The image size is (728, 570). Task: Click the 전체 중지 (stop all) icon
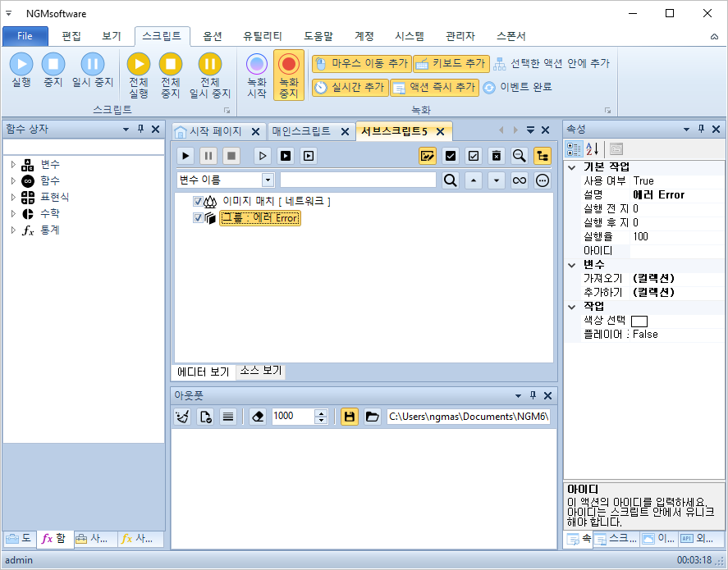coord(171,64)
